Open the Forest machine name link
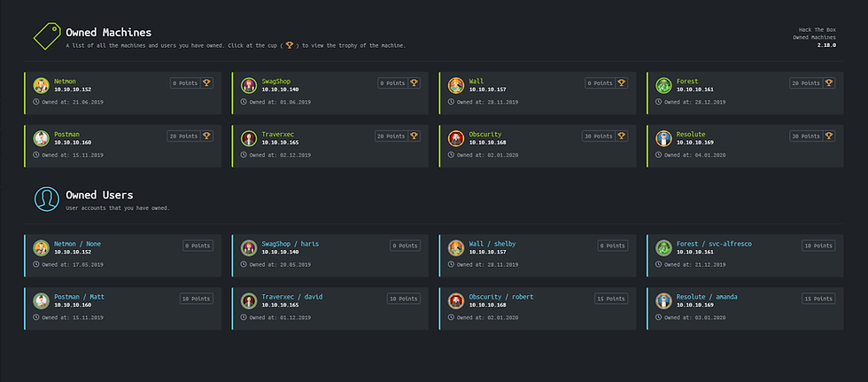This screenshot has height=382, width=868. click(687, 82)
